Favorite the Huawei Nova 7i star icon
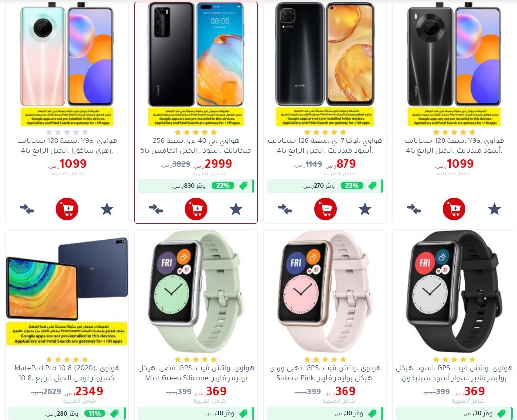Viewport: 517px width, 420px height. click(x=365, y=209)
